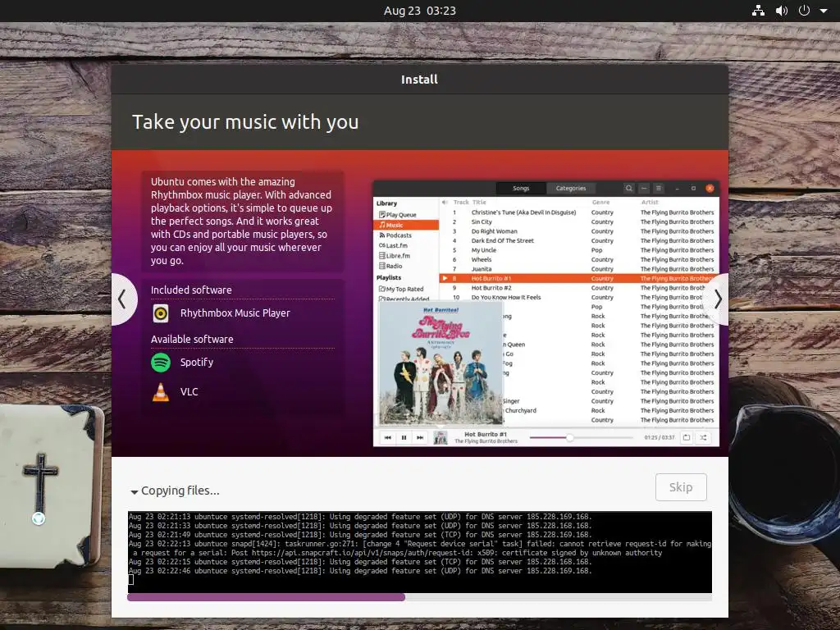Click the speaker column icon beside Track header

click(x=445, y=202)
